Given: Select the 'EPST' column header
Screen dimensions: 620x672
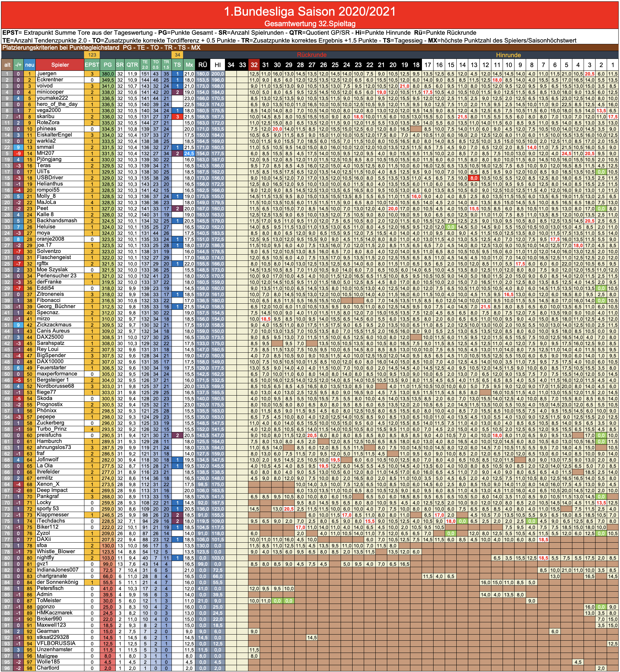Looking at the screenshot, I should [x=92, y=65].
